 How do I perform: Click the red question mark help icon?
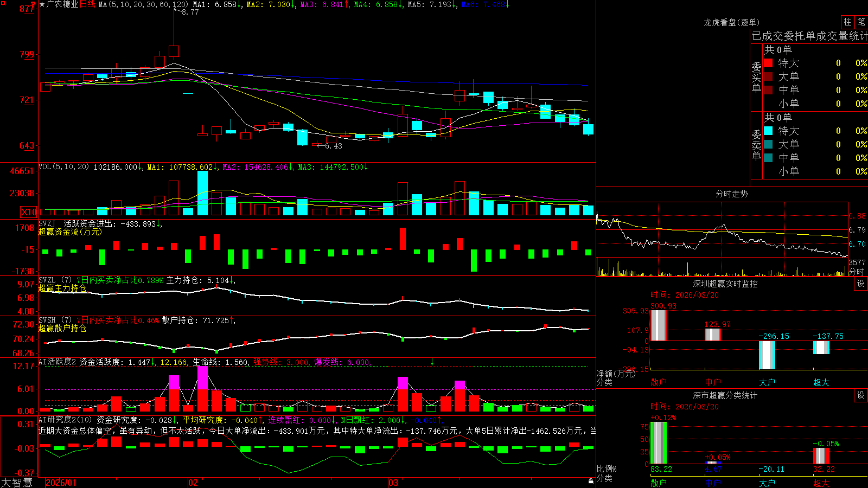click(34, 4)
